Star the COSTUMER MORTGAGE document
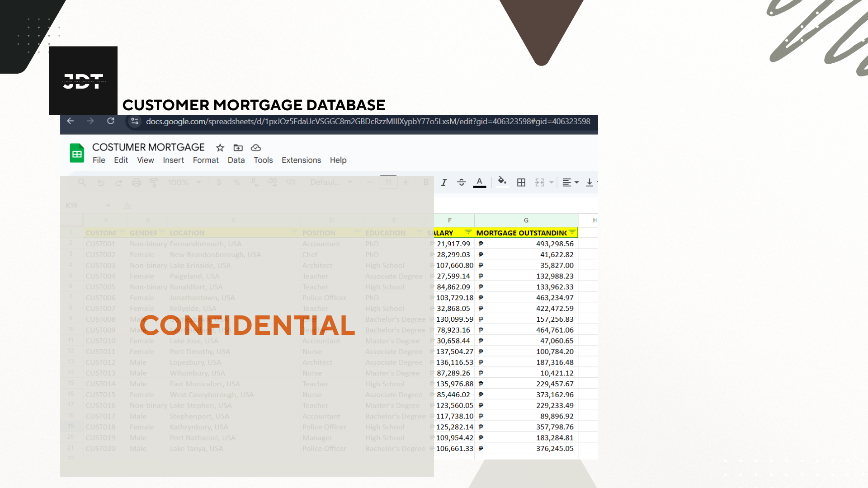868x488 pixels. coord(220,148)
